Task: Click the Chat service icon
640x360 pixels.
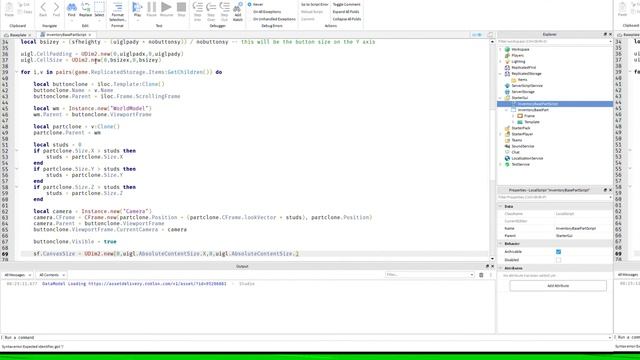Action: (507, 152)
